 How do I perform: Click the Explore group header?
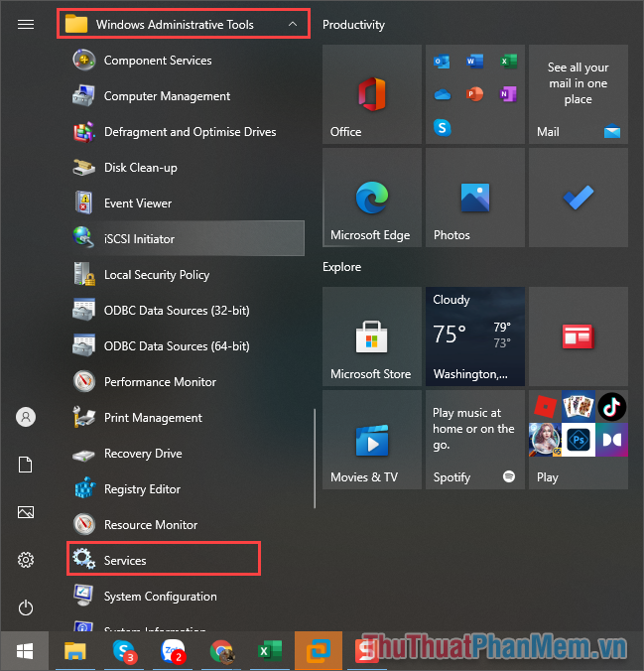(x=342, y=267)
